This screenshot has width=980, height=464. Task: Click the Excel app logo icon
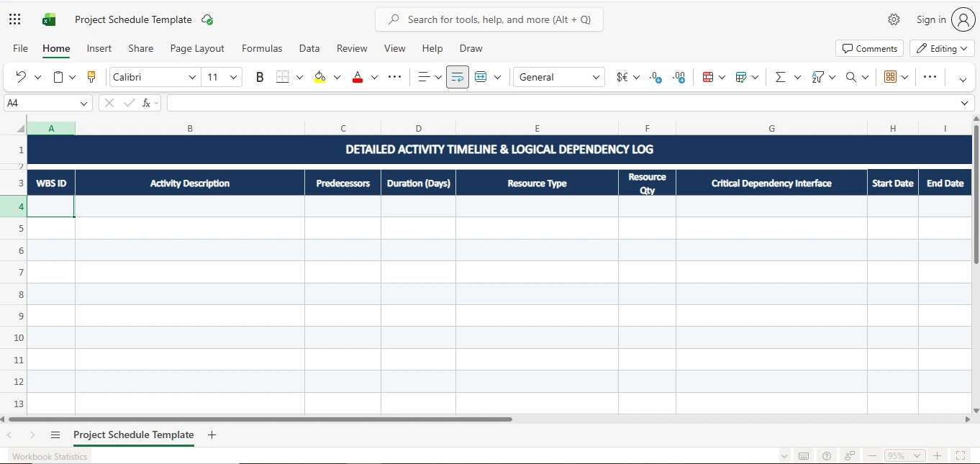point(49,19)
